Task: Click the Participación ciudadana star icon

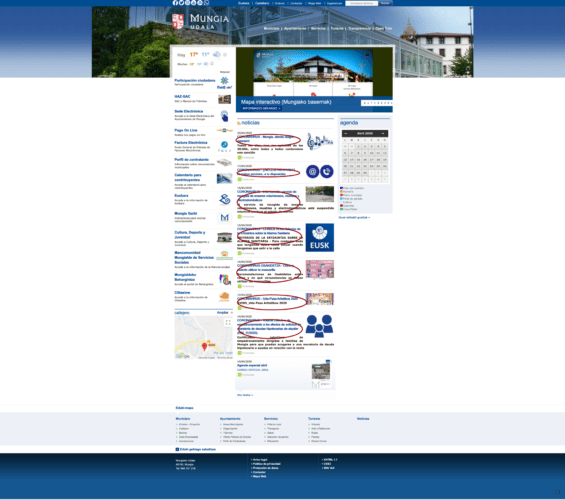Action: click(x=224, y=82)
